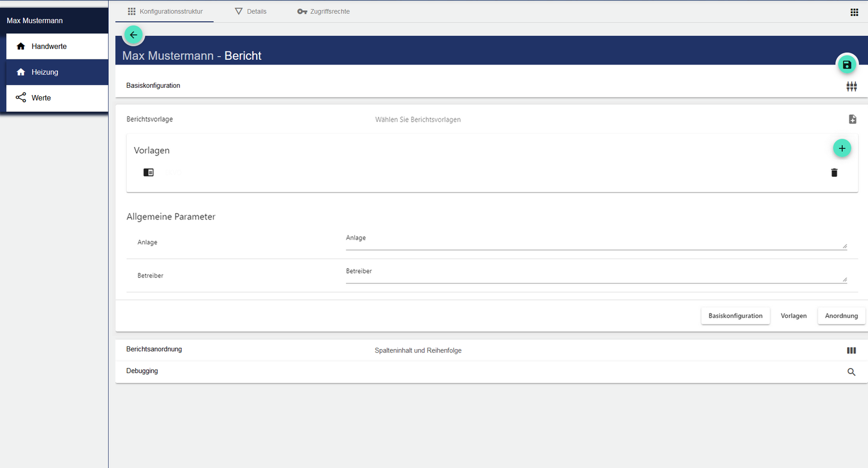Open the apps grid icon at top right
Image resolution: width=868 pixels, height=468 pixels.
[x=854, y=13]
